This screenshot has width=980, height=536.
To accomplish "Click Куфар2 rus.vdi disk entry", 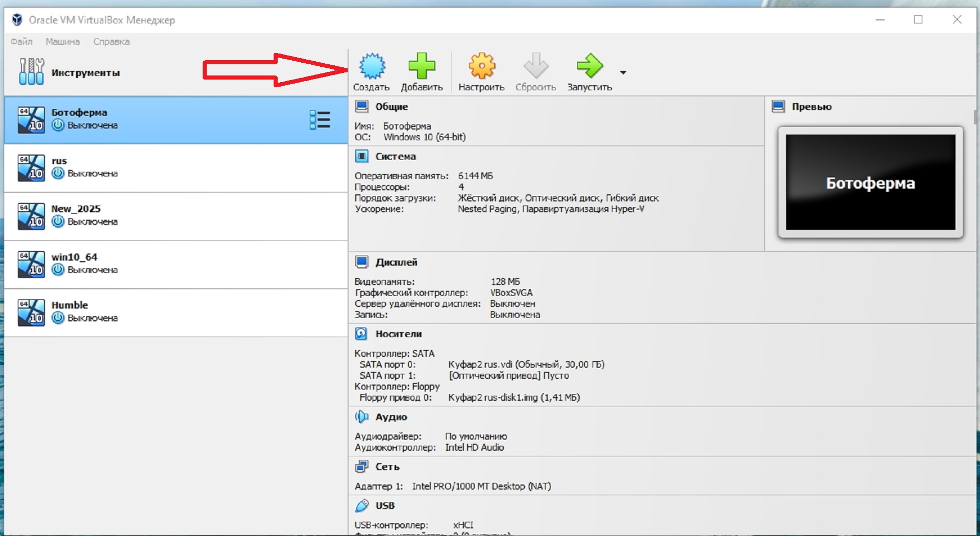I will coord(526,364).
